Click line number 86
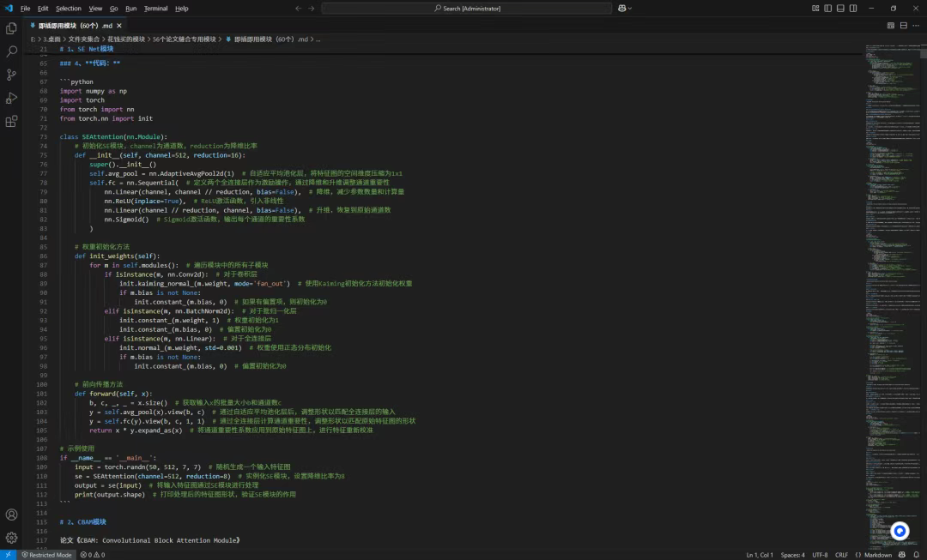 [x=43, y=256]
